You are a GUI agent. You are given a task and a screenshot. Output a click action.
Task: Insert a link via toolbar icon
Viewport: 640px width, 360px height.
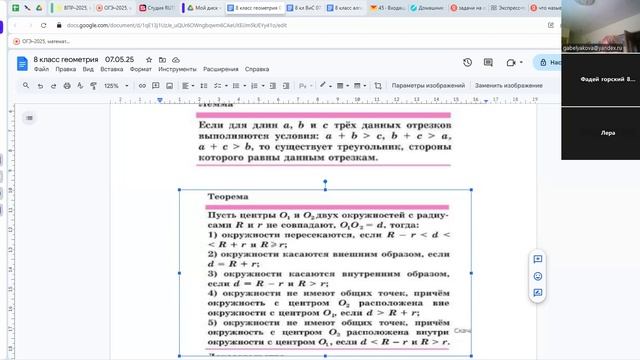coord(142,86)
